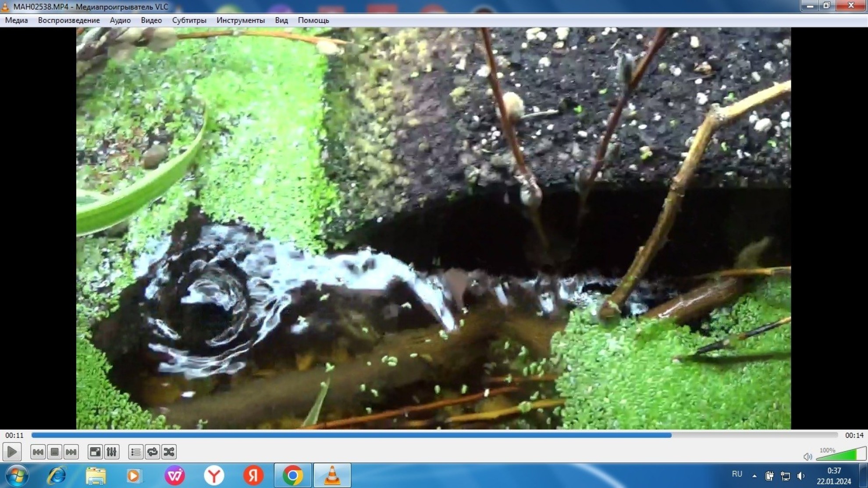Screen dimensions: 868x488
Task: Open the clock showing 0:37 22.01.2024
Action: 834,476
